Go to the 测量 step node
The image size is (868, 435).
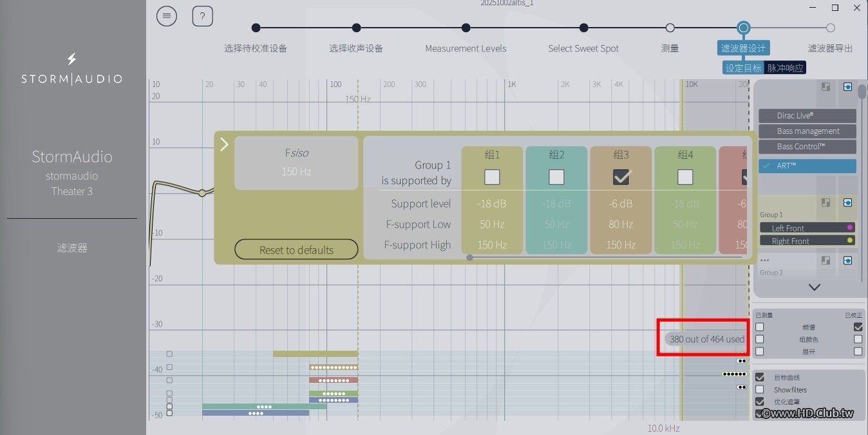[670, 28]
